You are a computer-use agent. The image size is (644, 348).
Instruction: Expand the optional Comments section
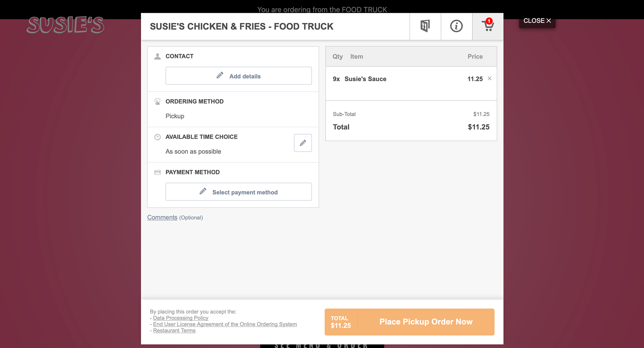(162, 217)
